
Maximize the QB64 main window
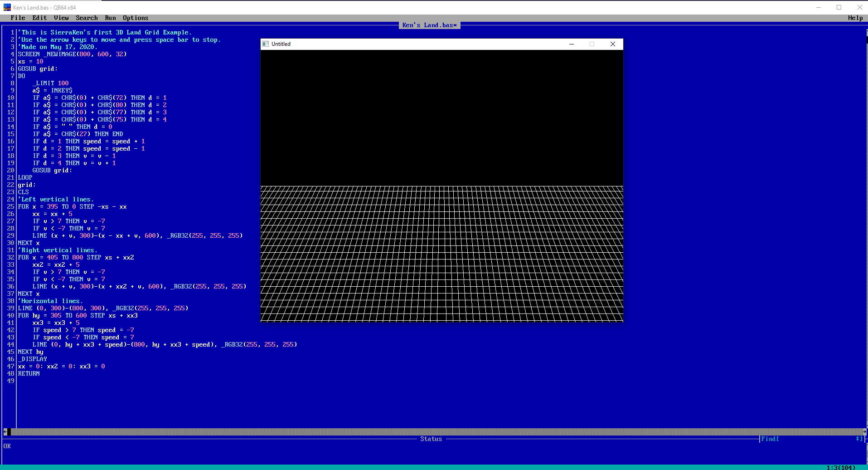tap(839, 7)
